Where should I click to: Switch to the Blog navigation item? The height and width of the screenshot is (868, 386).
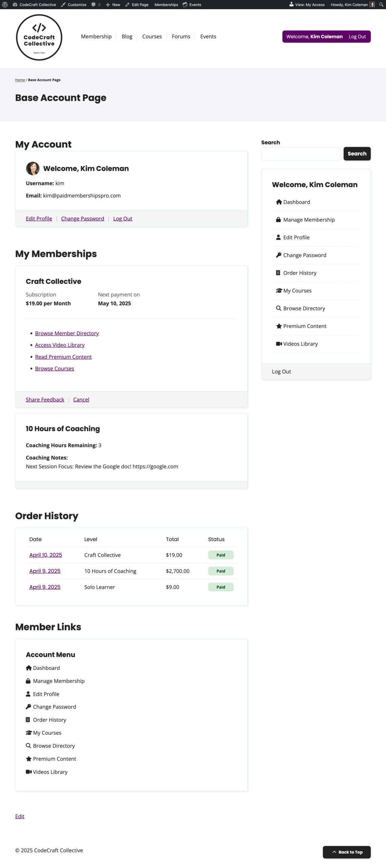click(x=127, y=36)
